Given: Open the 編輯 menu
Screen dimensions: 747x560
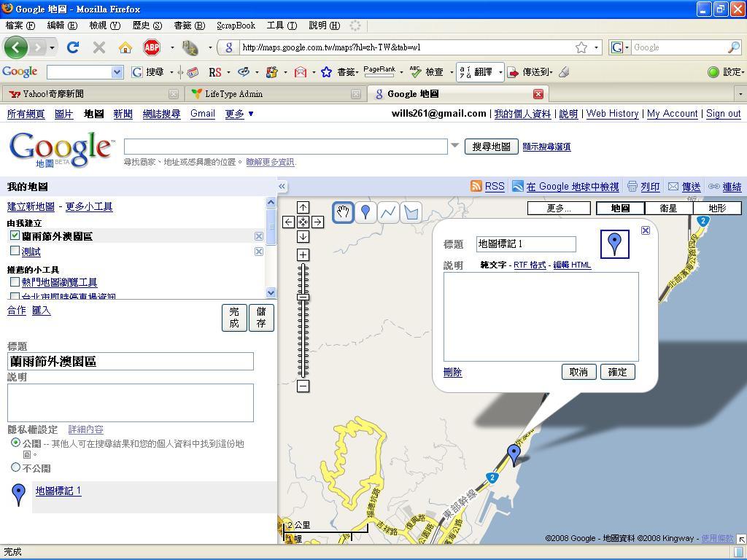Looking at the screenshot, I should [x=62, y=26].
